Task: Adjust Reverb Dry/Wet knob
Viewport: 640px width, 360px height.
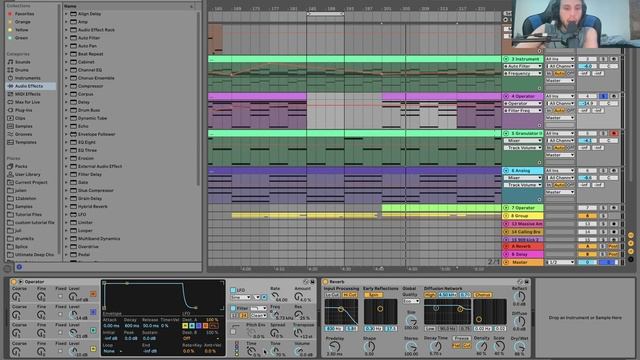Action: tap(520, 347)
